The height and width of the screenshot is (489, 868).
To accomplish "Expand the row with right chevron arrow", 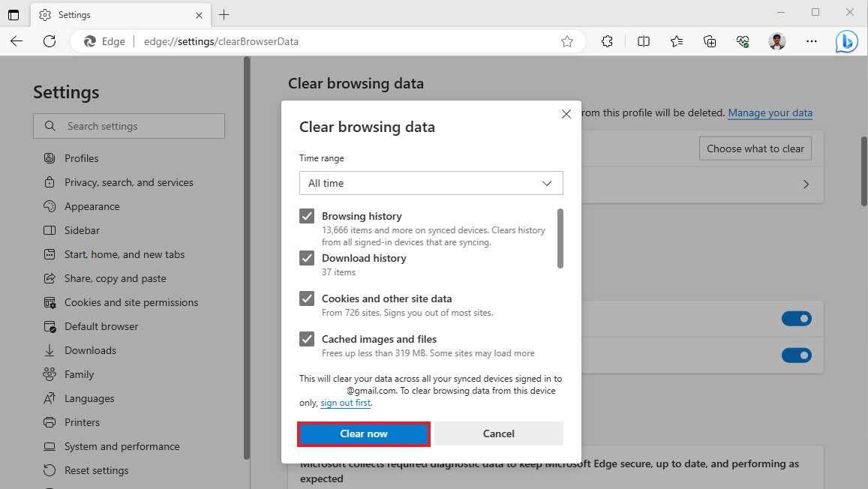I will [806, 184].
